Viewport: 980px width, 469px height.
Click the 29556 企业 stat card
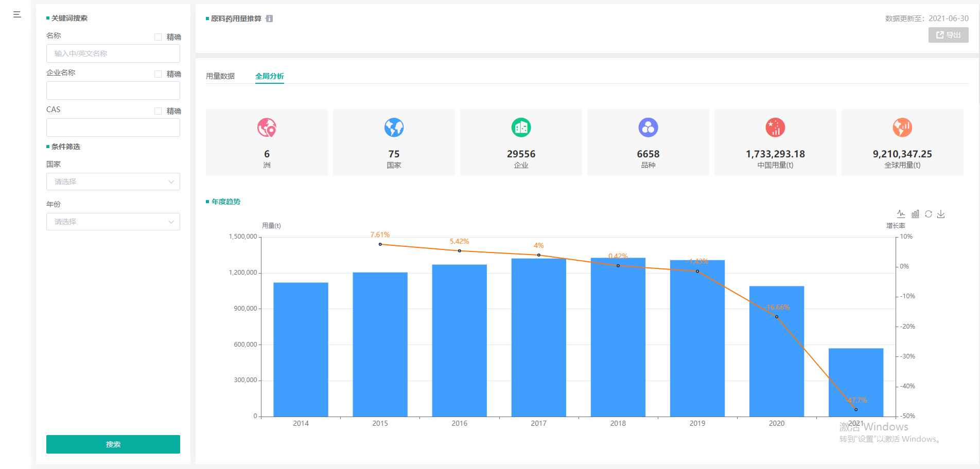[x=521, y=142]
